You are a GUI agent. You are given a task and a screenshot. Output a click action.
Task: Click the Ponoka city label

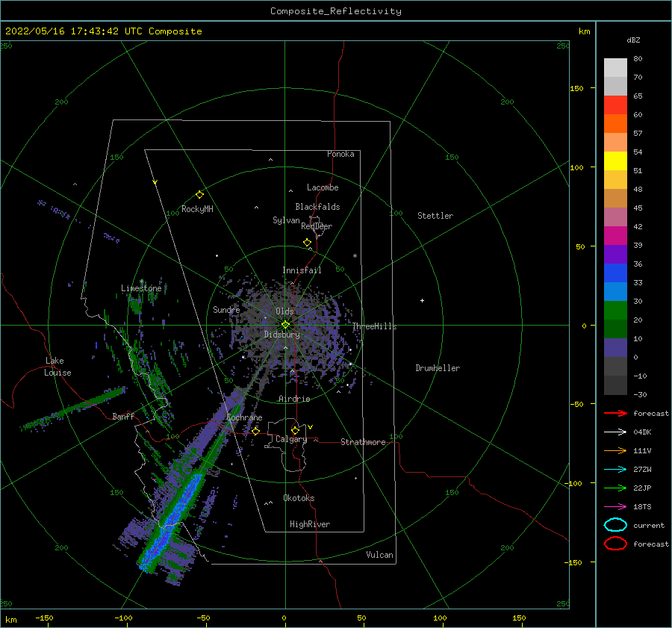[x=340, y=154]
